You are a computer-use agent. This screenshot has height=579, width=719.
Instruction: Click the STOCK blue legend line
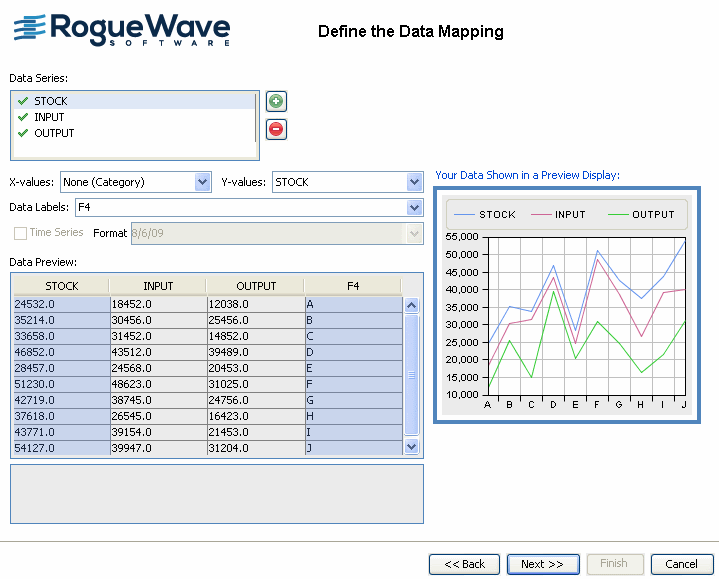[x=465, y=215]
